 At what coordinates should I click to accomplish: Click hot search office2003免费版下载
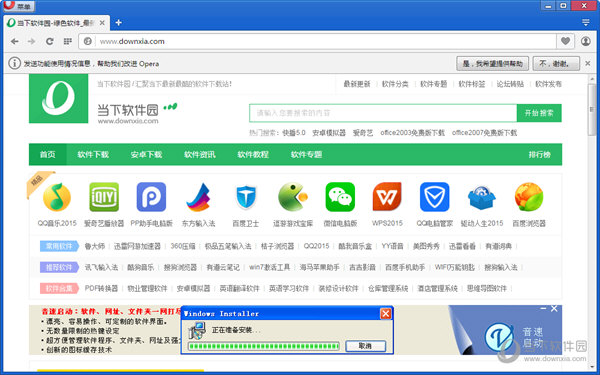pos(412,133)
